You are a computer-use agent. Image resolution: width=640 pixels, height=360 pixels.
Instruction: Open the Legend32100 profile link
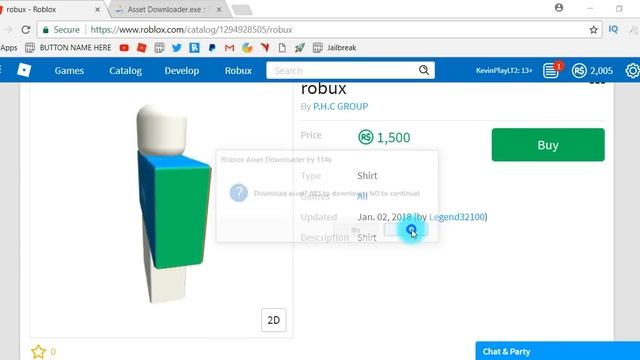click(456, 217)
